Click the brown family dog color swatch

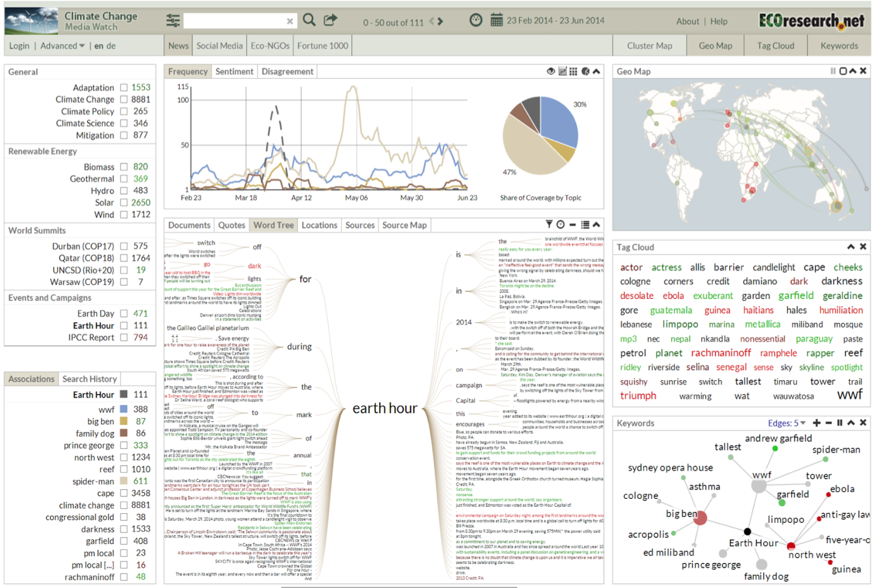click(124, 433)
